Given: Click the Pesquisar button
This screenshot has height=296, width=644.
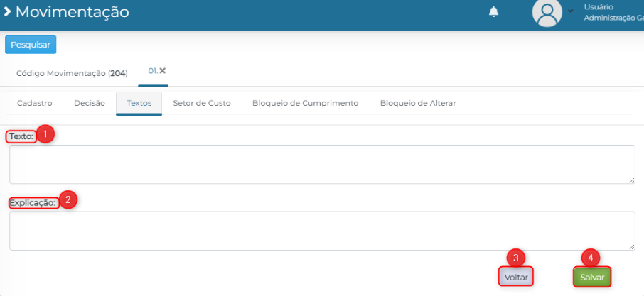Looking at the screenshot, I should [31, 45].
